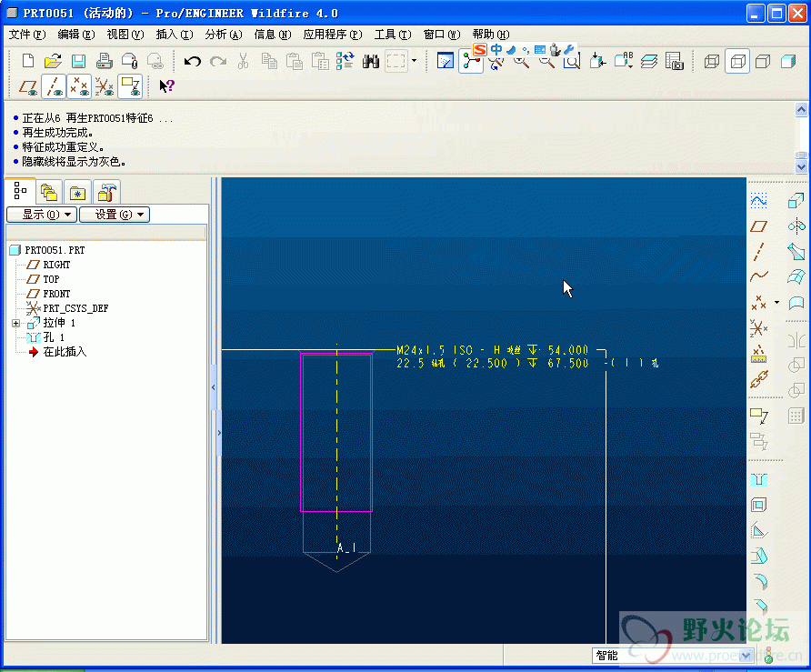Open the 工具 menu
811x672 pixels.
(x=393, y=35)
